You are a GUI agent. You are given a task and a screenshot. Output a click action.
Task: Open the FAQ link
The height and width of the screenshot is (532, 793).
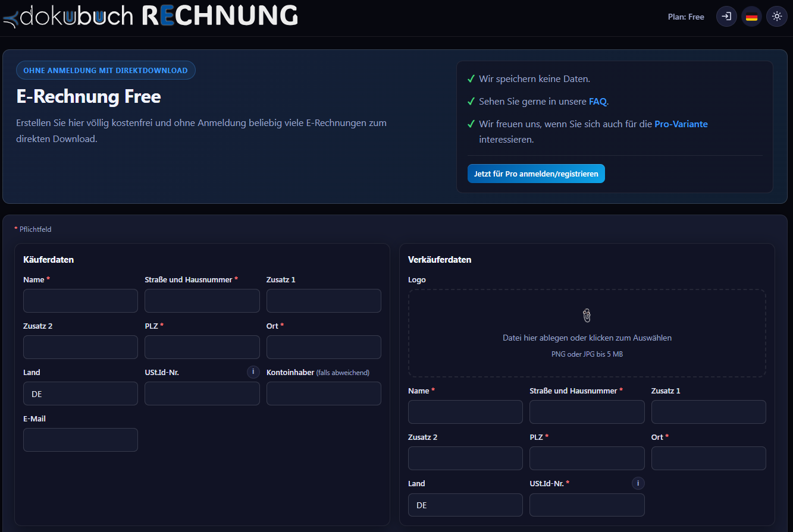(x=598, y=102)
